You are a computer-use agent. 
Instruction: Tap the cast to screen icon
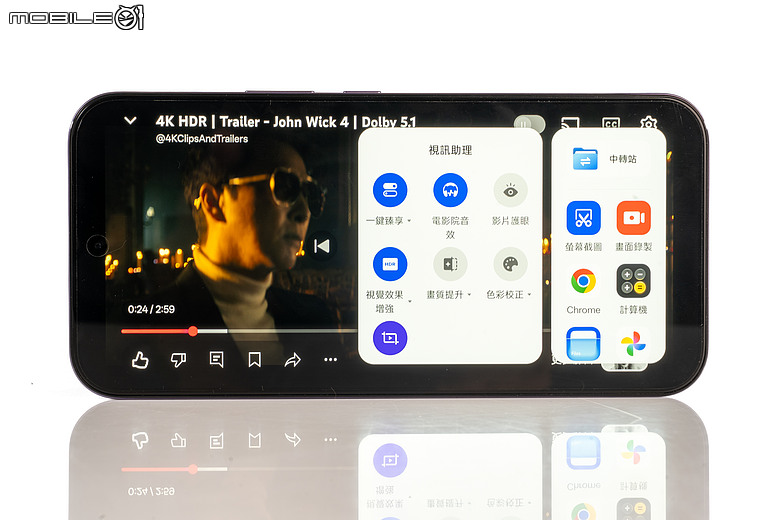570,122
